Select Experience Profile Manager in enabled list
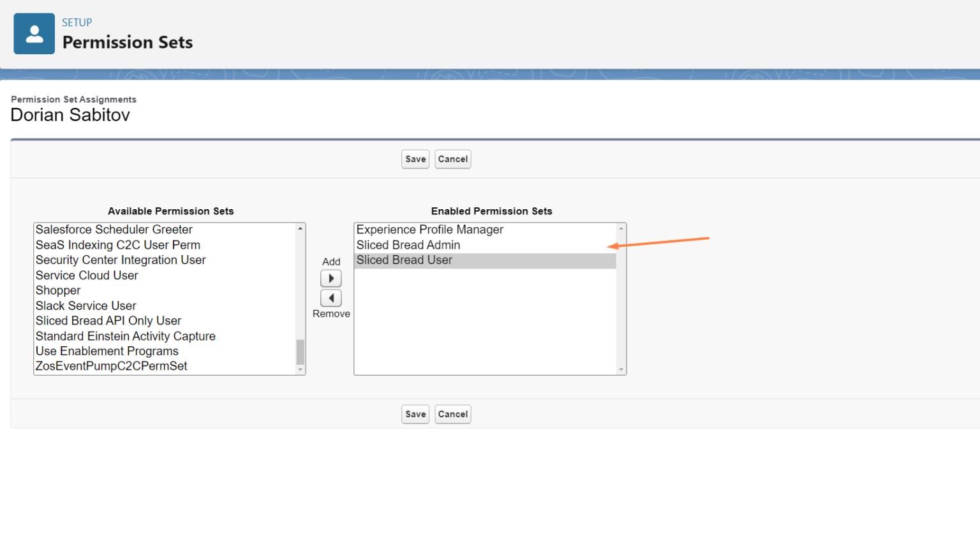 click(x=429, y=230)
